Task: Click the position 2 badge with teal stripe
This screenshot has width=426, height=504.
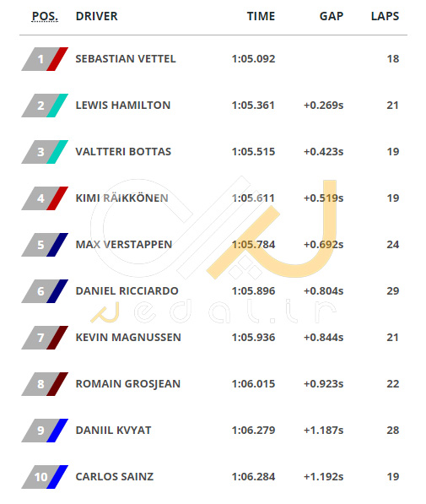Action: pyautogui.click(x=45, y=106)
